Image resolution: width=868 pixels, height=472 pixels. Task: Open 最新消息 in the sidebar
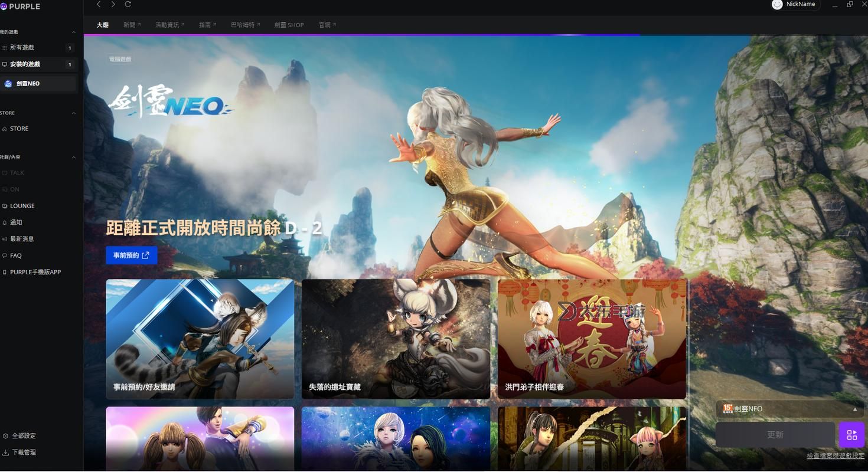pos(22,239)
